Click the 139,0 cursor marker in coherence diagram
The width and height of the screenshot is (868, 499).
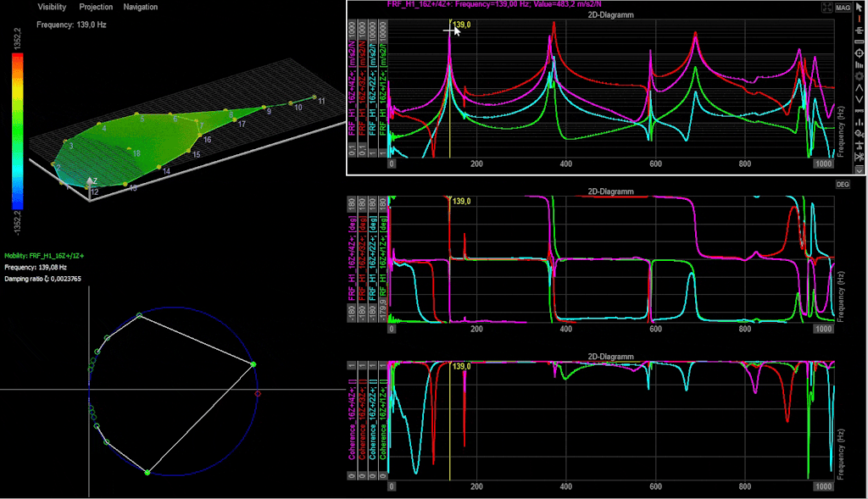tap(461, 366)
